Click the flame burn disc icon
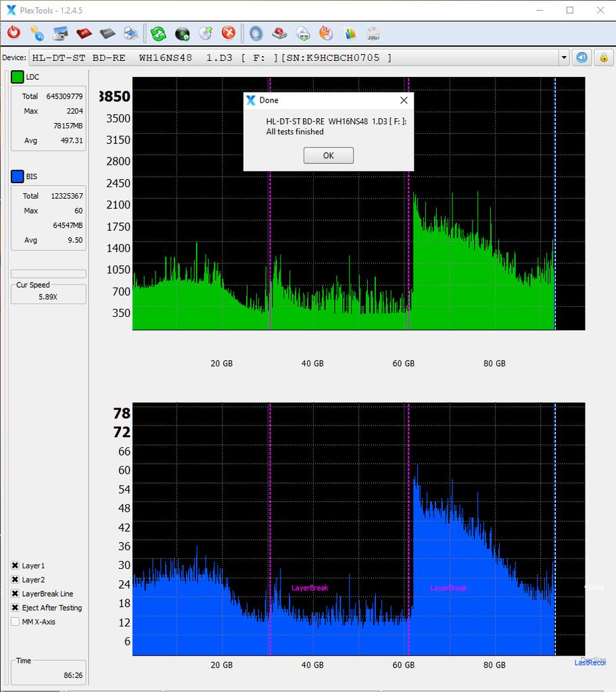This screenshot has width=616, height=692. tap(326, 33)
